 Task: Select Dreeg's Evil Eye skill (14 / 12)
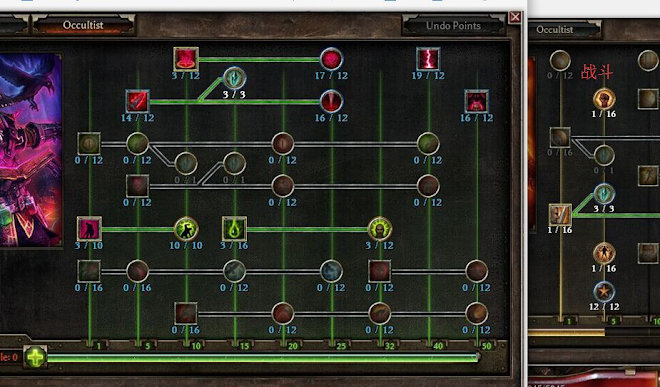pos(137,101)
